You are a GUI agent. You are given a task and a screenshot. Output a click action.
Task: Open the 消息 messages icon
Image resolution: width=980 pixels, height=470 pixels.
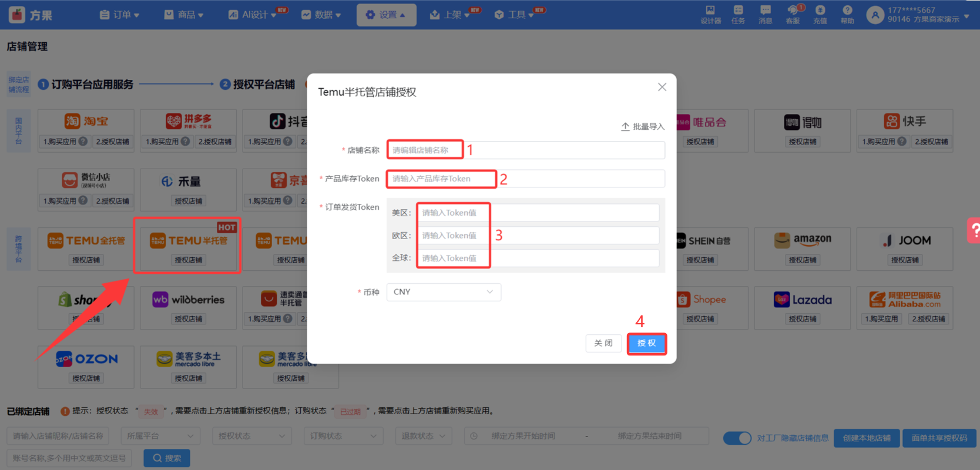pyautogui.click(x=765, y=10)
